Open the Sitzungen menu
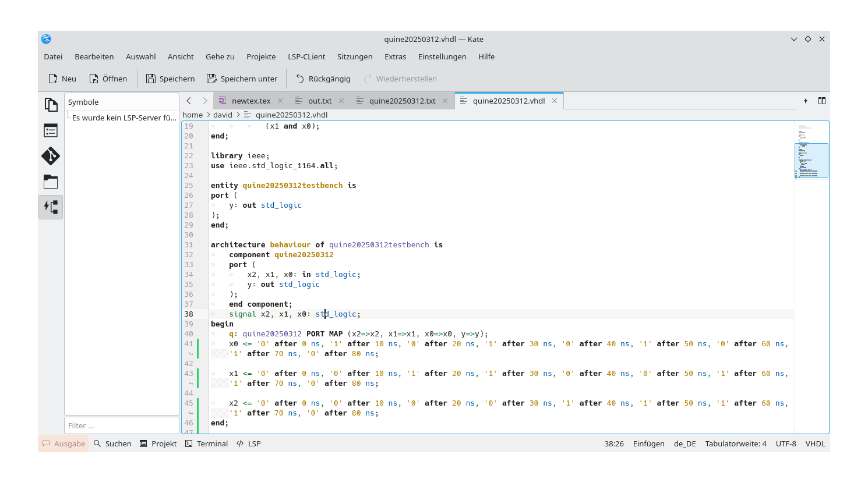This screenshot has width=868, height=497. [x=354, y=56]
